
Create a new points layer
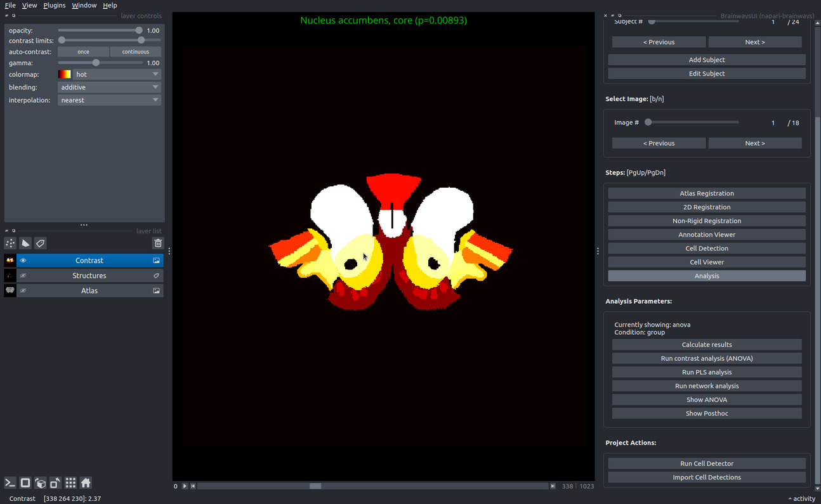(x=10, y=243)
